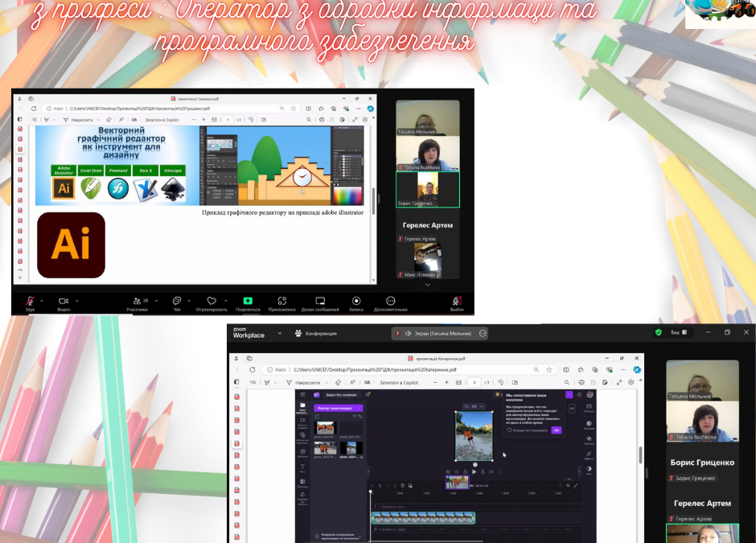Click the React heart icon

(212, 300)
